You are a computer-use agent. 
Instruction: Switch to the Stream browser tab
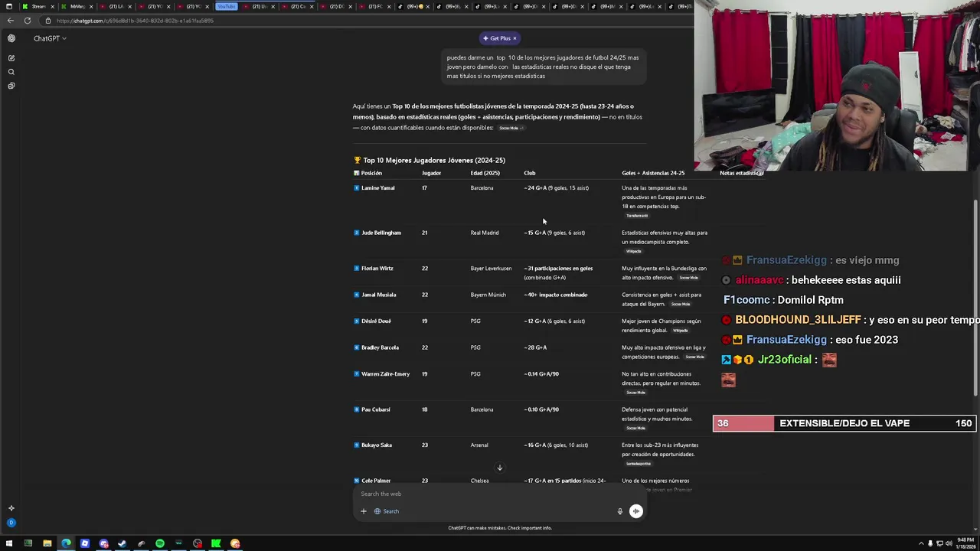tap(38, 6)
